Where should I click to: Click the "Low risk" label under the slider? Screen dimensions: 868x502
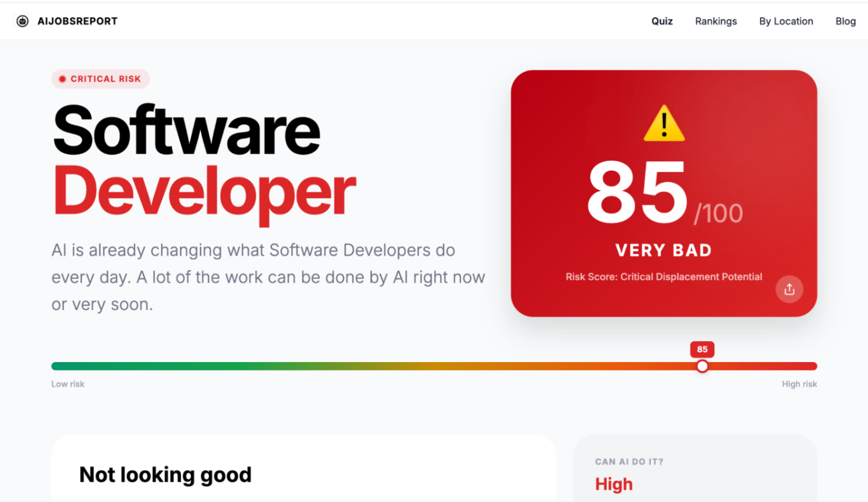click(68, 384)
